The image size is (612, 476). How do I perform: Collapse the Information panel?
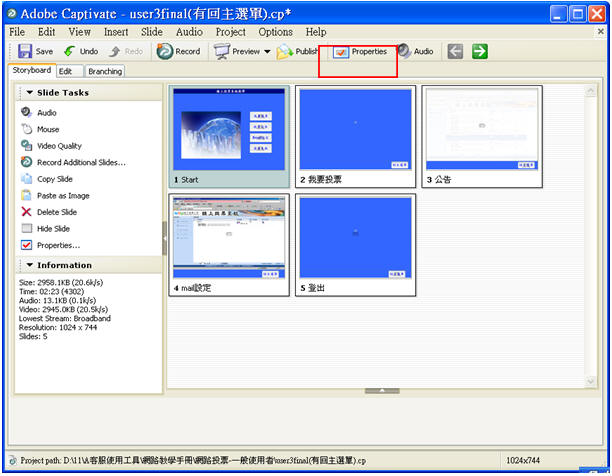30,265
